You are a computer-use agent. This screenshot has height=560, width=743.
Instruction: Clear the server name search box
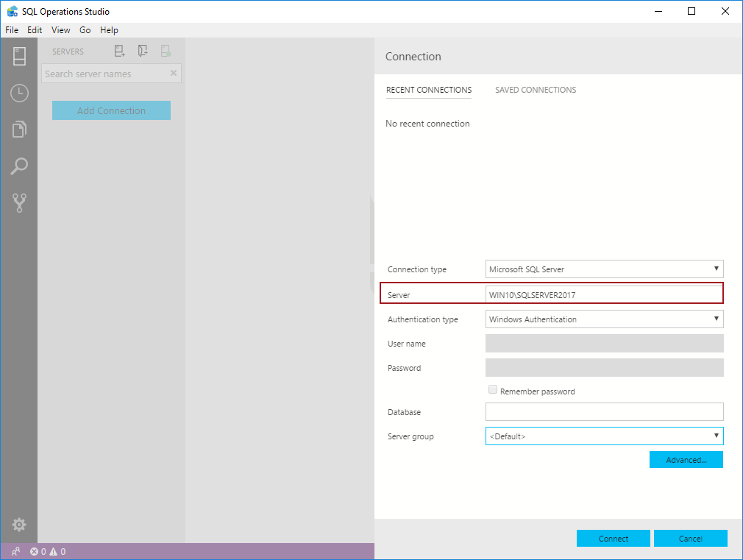(x=174, y=73)
